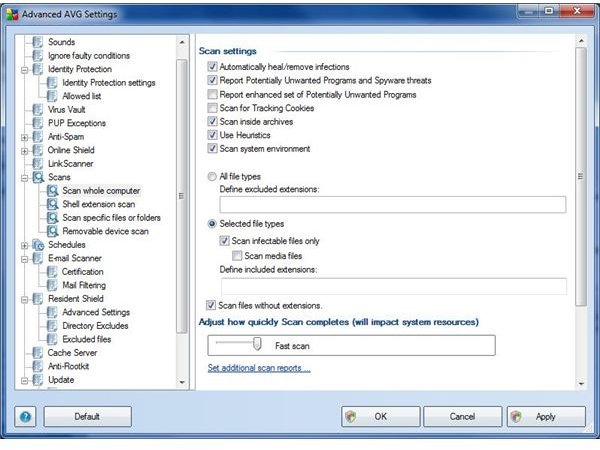This screenshot has width=600, height=450.
Task: Toggle Scan system environment checkbox
Action: (x=212, y=148)
